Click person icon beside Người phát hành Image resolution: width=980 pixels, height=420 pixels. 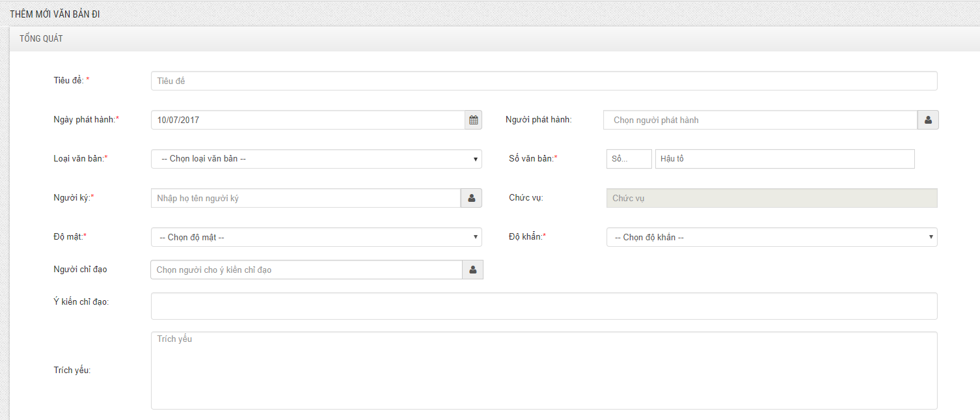(x=928, y=120)
